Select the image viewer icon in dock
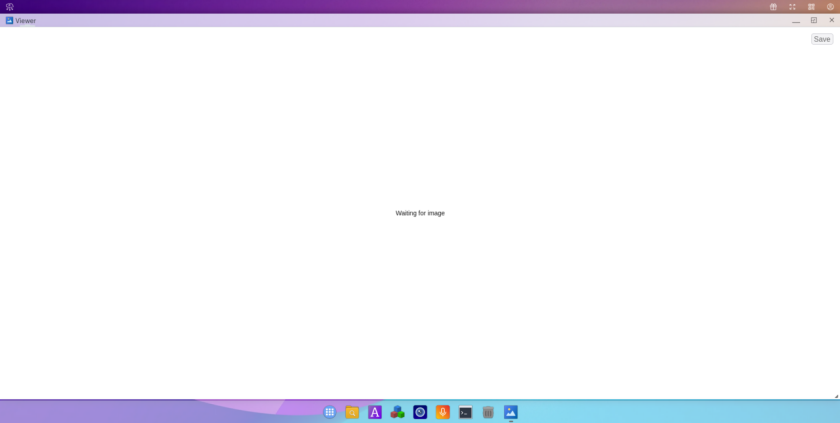The width and height of the screenshot is (840, 423). coord(511,412)
